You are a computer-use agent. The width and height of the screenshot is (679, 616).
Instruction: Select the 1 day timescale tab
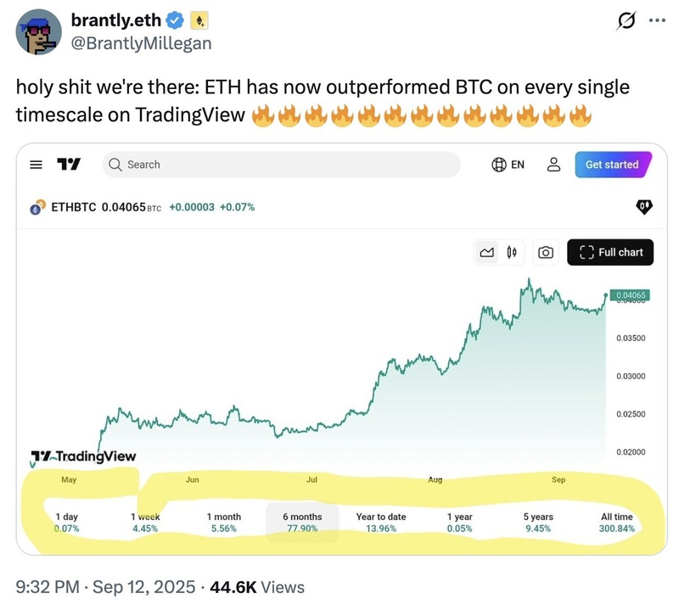[x=67, y=523]
